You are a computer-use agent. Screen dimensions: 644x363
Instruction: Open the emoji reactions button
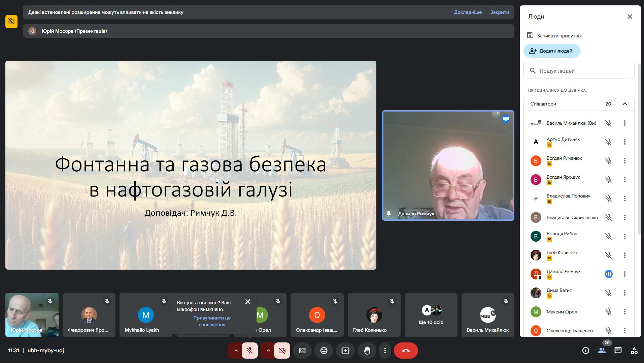pos(324,351)
